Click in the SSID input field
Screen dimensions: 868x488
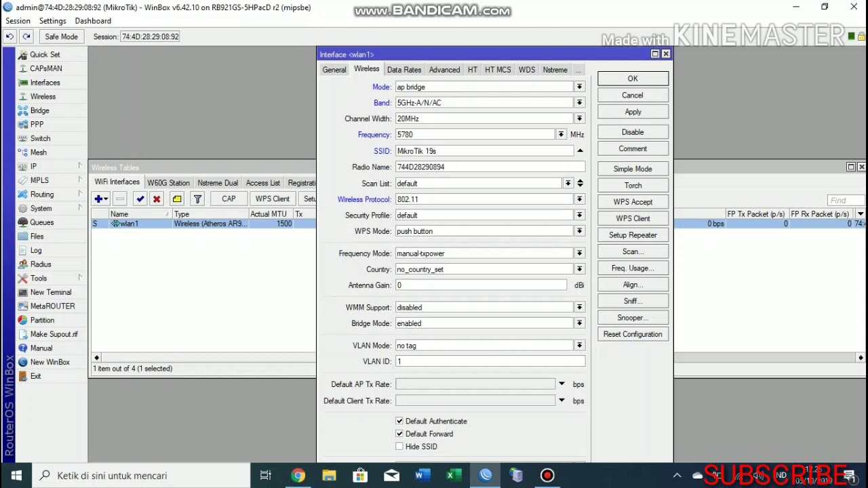coord(484,151)
